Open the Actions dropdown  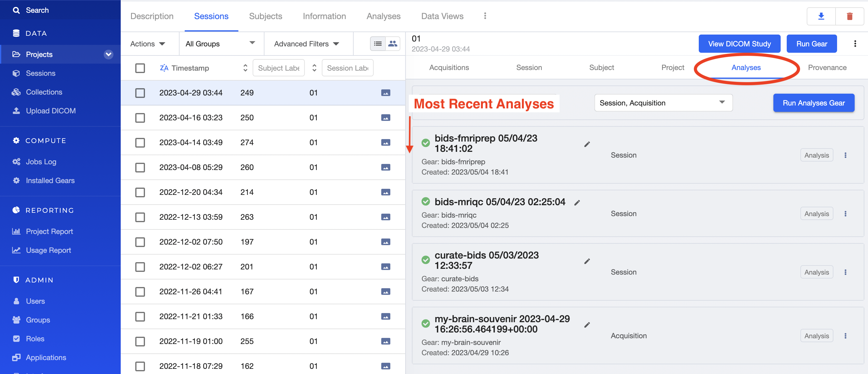click(x=148, y=43)
